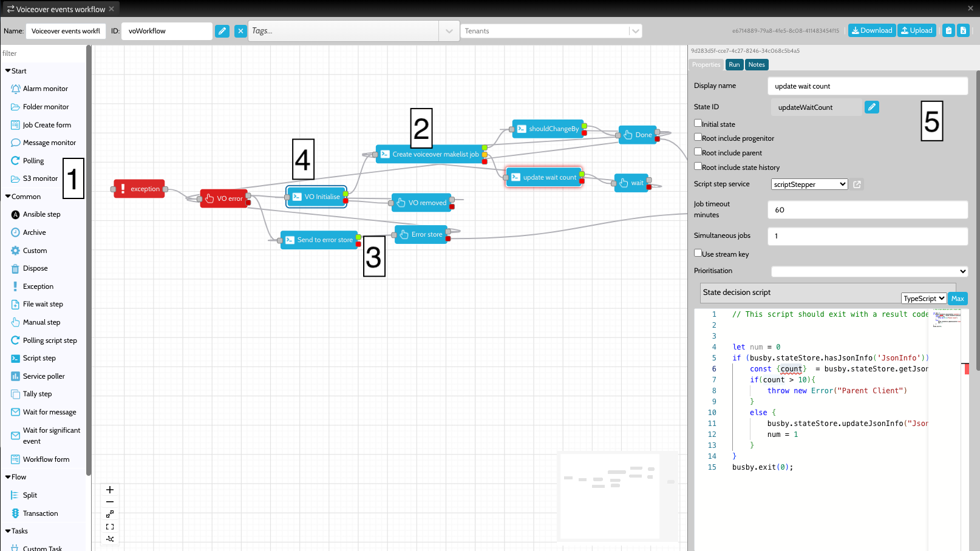Click the zoom out minus icon on canvas
The height and width of the screenshot is (551, 980).
tap(110, 502)
